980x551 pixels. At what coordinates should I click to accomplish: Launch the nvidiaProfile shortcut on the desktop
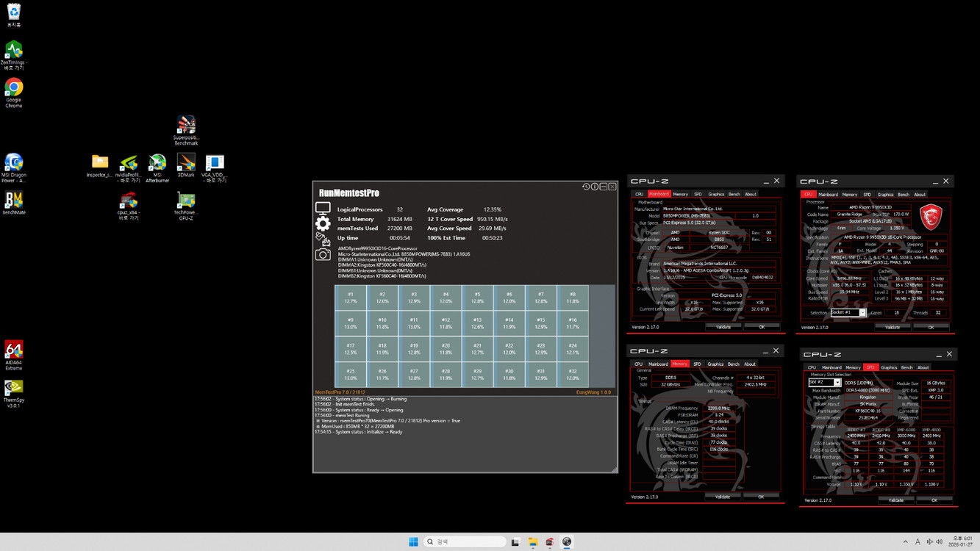(x=129, y=167)
